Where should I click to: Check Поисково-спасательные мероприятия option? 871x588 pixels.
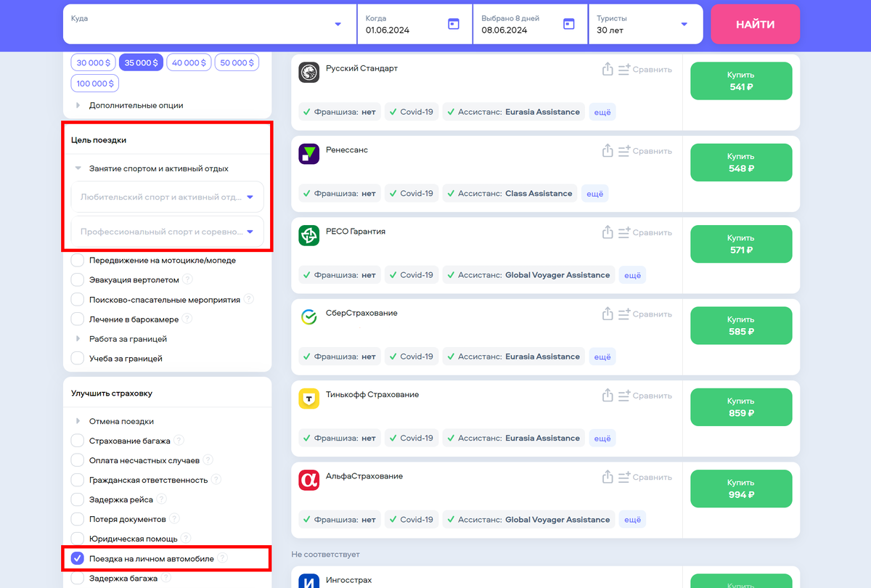tap(78, 299)
